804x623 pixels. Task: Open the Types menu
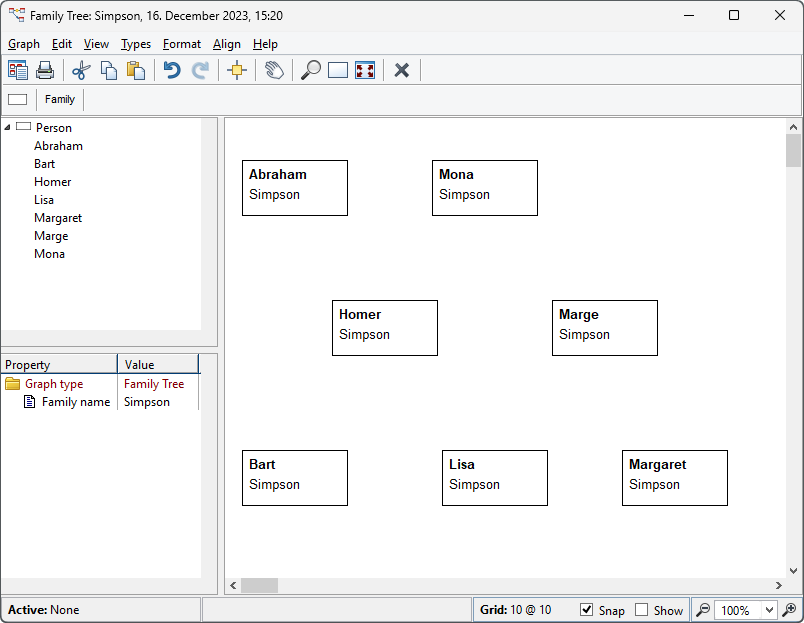tap(136, 44)
